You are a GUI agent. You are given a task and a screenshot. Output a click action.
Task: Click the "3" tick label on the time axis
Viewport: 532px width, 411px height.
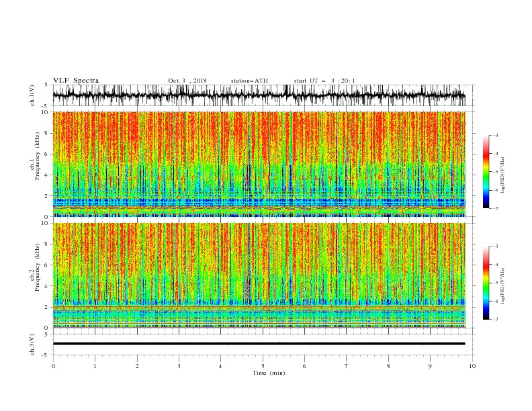click(x=179, y=366)
